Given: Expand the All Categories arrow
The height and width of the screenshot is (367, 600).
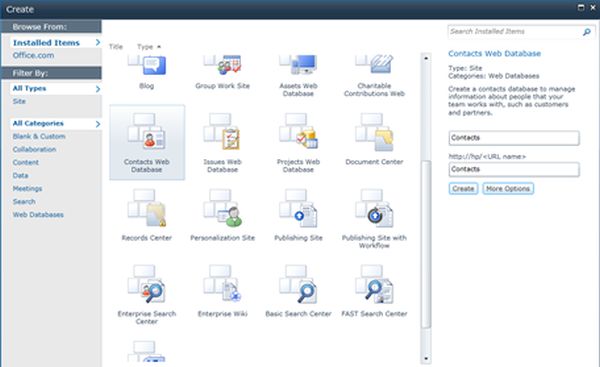Looking at the screenshot, I should 98,124.
